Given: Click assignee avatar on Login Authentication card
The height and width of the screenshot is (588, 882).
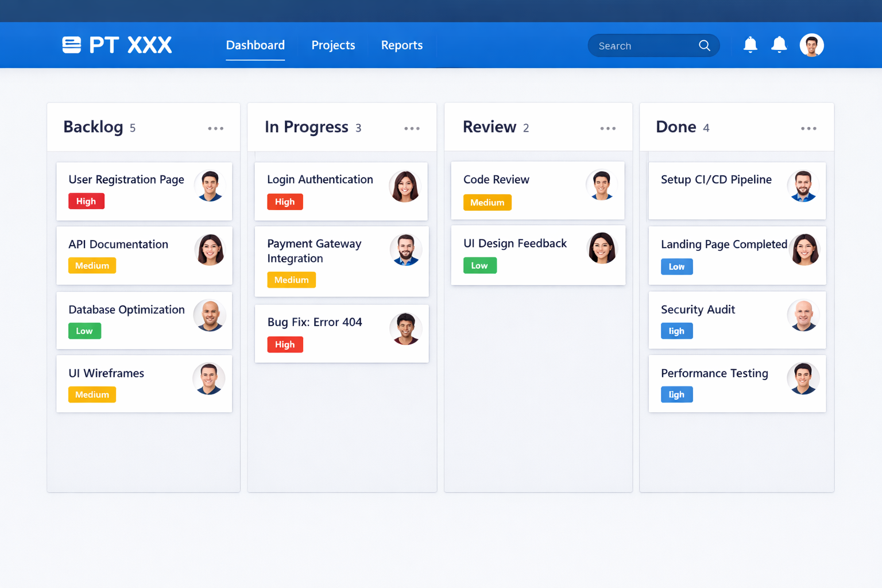Looking at the screenshot, I should click(x=405, y=186).
